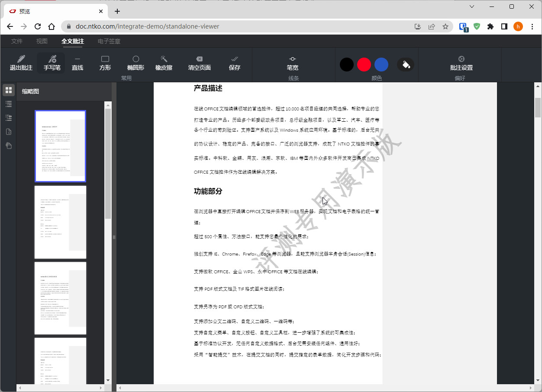Click the paint bucket fill color icon
This screenshot has height=392, width=542.
click(406, 65)
